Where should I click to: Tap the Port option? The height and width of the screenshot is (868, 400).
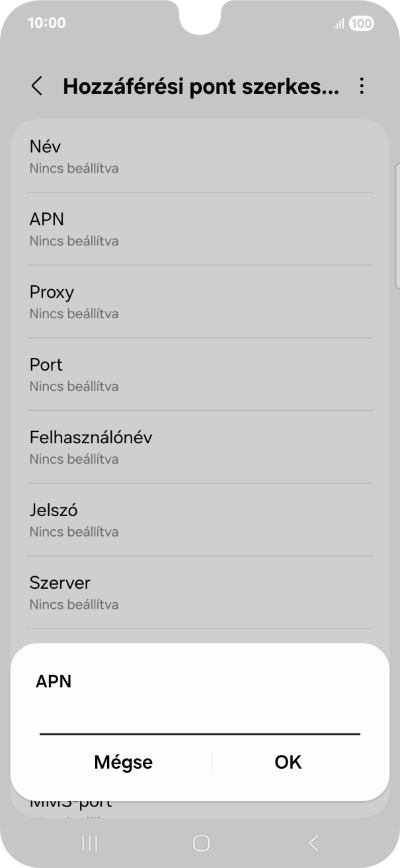point(198,374)
